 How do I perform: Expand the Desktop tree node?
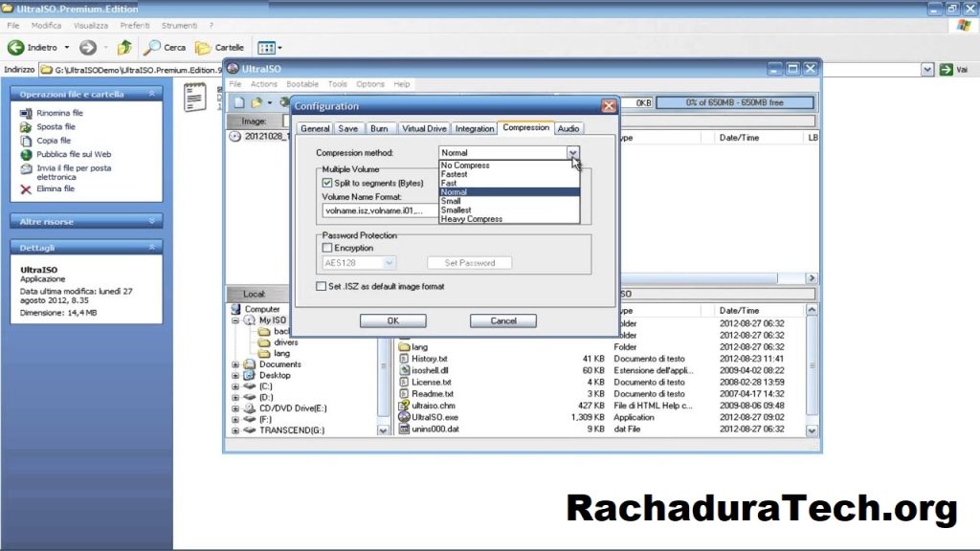pos(235,375)
